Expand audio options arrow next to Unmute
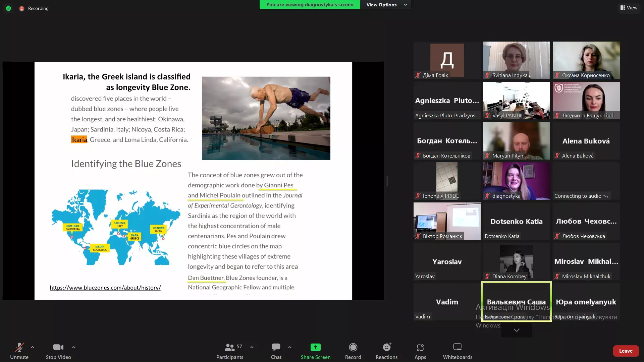 click(33, 347)
